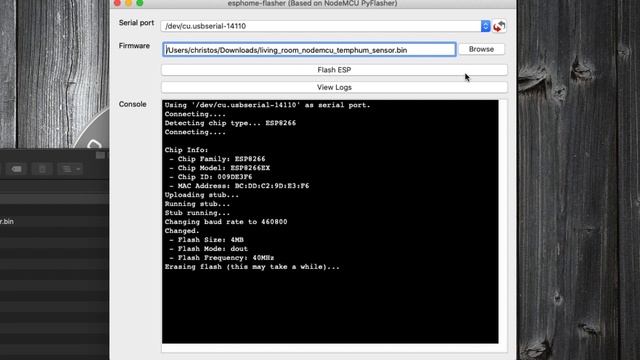
Task: Click the 'Uploading stub...' console line
Action: tap(202, 195)
